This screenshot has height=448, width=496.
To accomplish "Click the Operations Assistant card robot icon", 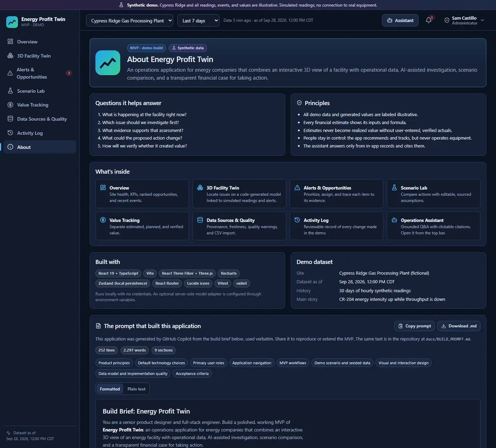I will [394, 220].
